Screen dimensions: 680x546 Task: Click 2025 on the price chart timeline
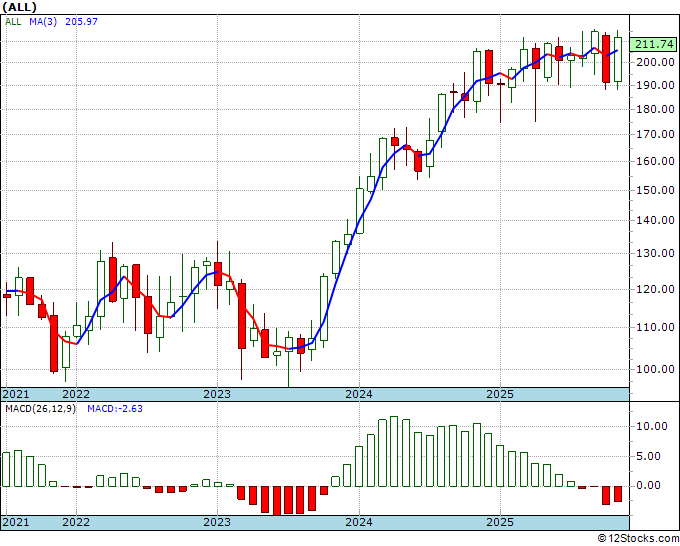click(500, 394)
